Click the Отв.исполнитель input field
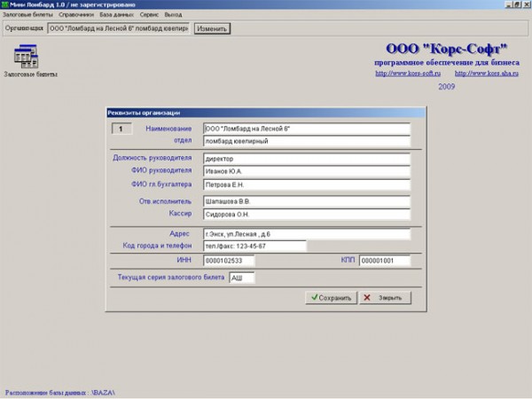The height and width of the screenshot is (399, 532). point(306,201)
